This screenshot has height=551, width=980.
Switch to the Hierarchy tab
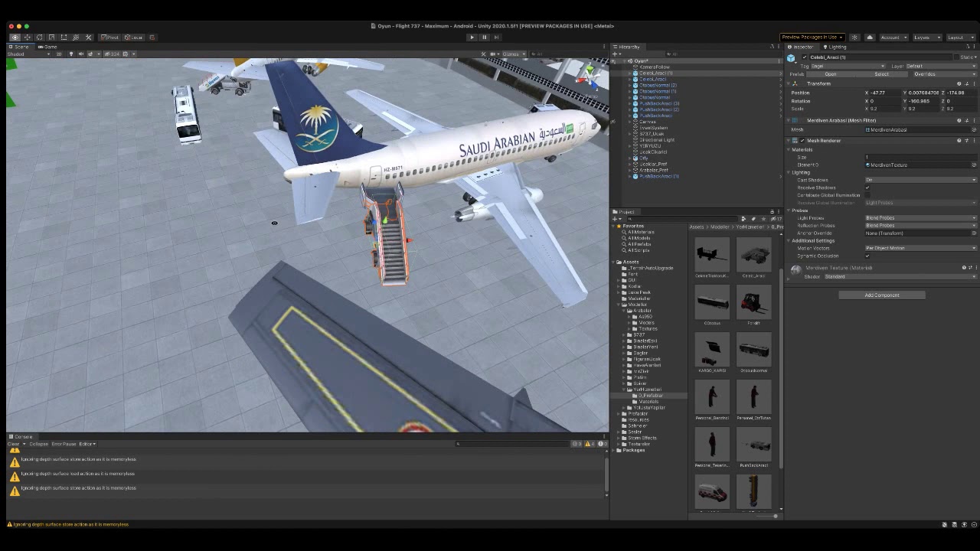coord(627,47)
